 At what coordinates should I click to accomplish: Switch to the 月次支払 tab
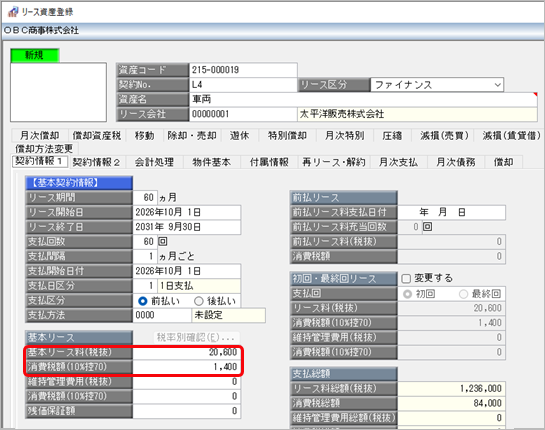(x=398, y=162)
